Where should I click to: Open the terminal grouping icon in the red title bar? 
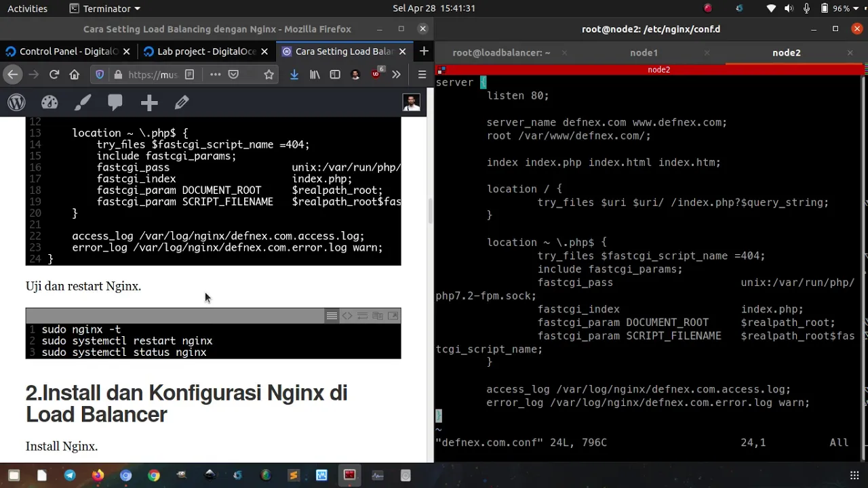pos(441,69)
